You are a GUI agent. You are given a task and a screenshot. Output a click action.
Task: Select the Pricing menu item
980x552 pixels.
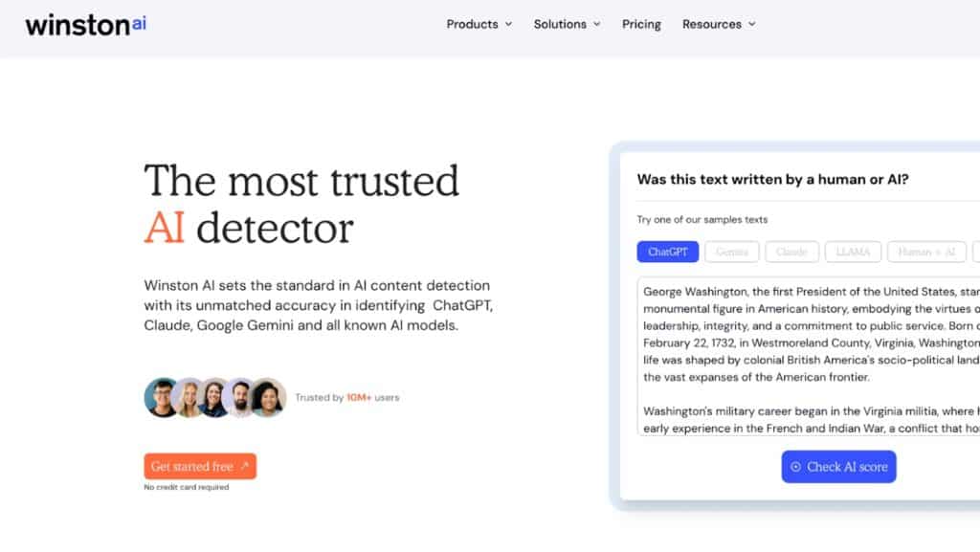(x=641, y=24)
